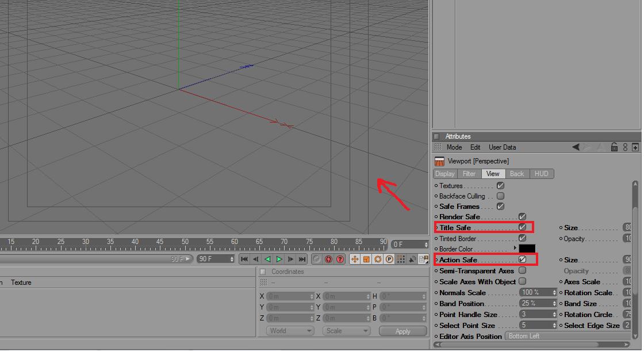Click the Point Handle Size stepper arrows

554,314
